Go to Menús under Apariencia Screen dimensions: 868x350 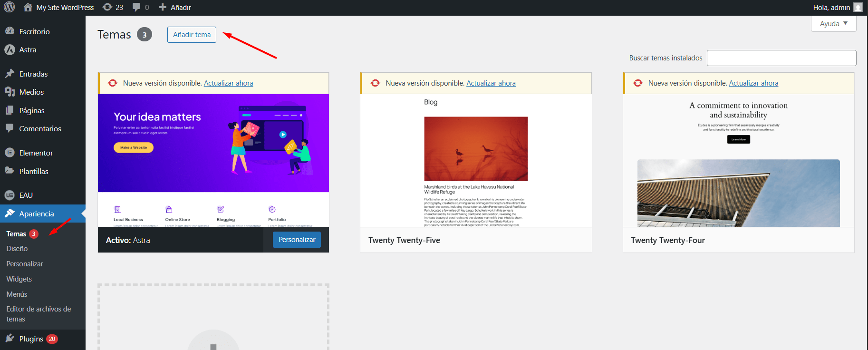tap(17, 294)
